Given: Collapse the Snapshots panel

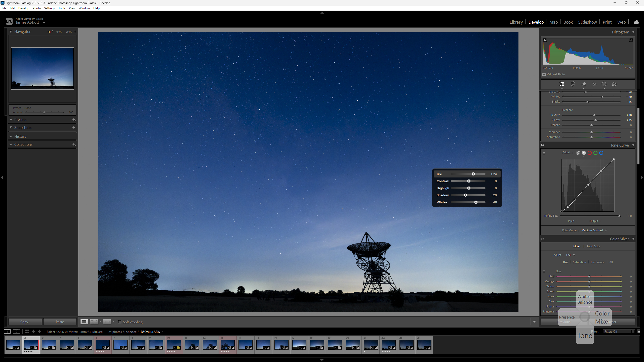Looking at the screenshot, I should pyautogui.click(x=11, y=128).
